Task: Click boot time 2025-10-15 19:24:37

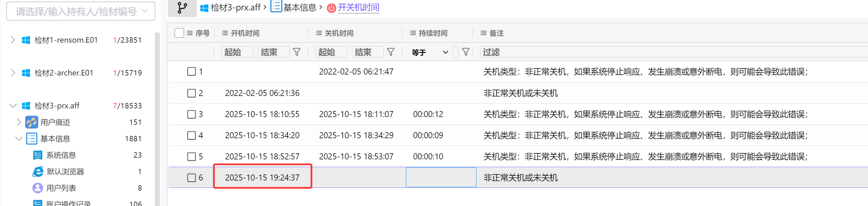Action: point(262,178)
